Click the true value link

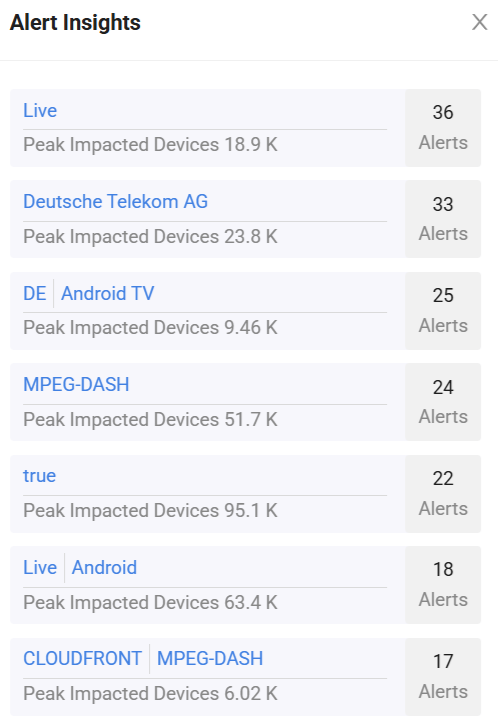(x=39, y=476)
